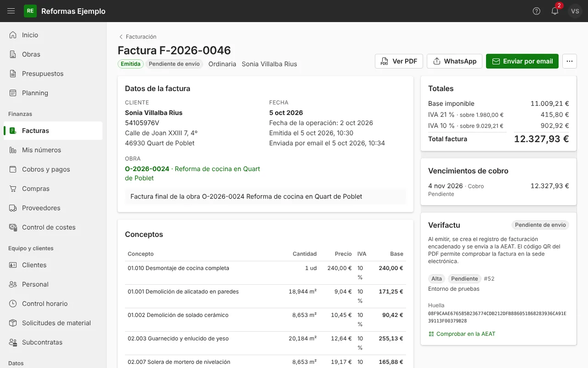The height and width of the screenshot is (368, 588).
Task: Go back to Facturación breadcrumb
Action: click(x=137, y=37)
